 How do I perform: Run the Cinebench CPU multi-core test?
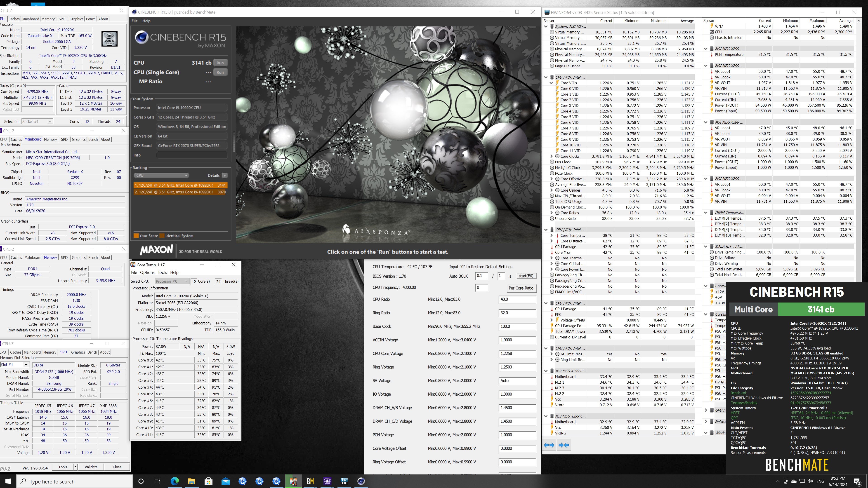click(x=220, y=63)
